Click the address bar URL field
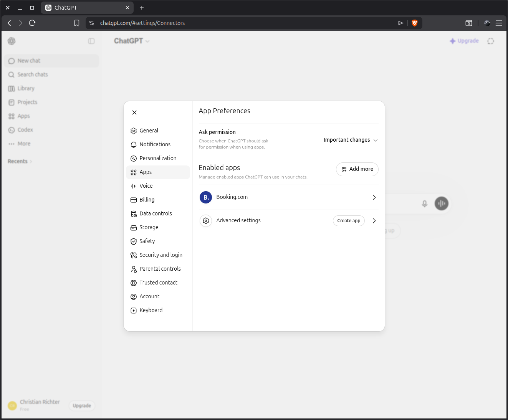 246,23
